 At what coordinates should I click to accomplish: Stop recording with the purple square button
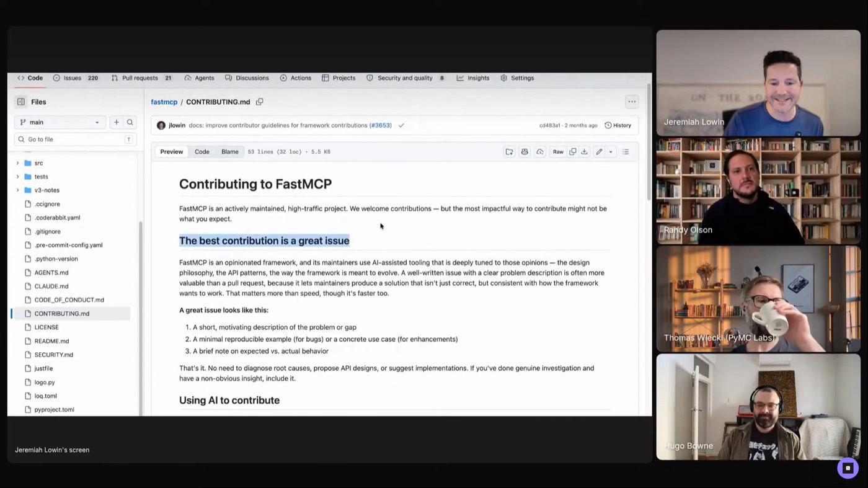click(x=848, y=468)
